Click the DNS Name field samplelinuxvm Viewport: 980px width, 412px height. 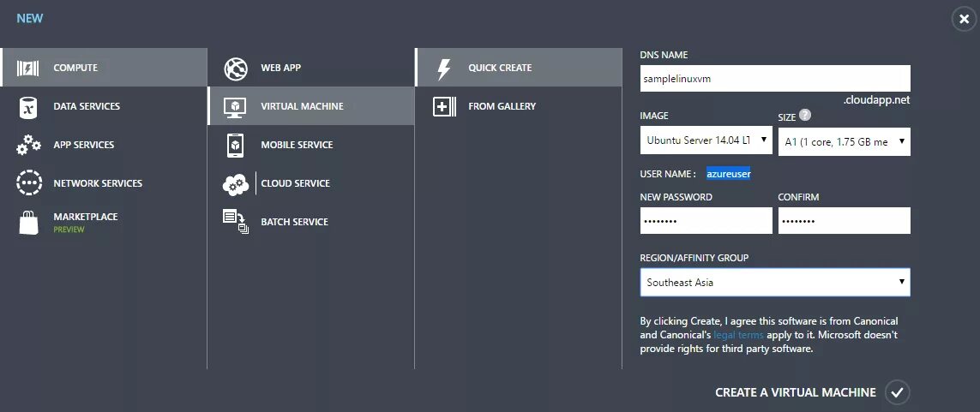click(775, 79)
